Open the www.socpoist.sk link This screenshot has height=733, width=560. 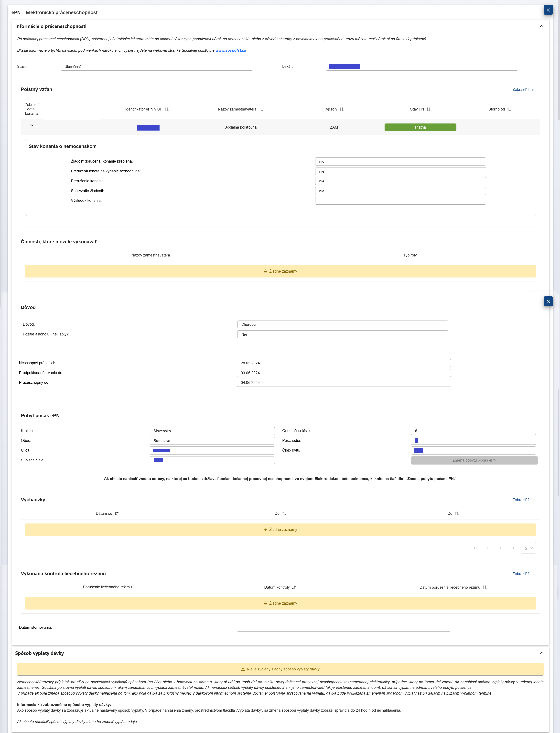[x=231, y=51]
